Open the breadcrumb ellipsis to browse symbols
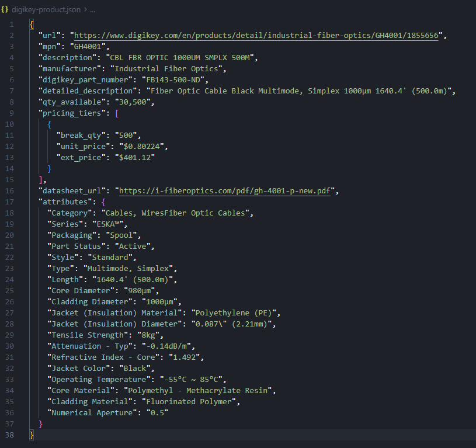 [x=92, y=9]
